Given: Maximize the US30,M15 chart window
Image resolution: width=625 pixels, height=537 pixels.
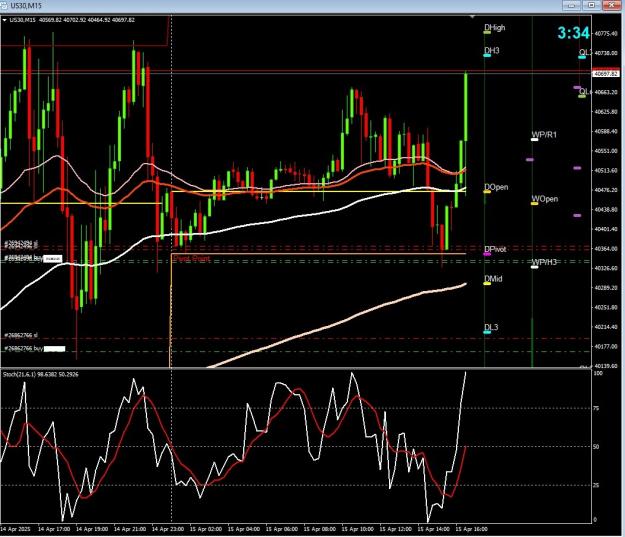Looking at the screenshot, I should (x=592, y=5).
